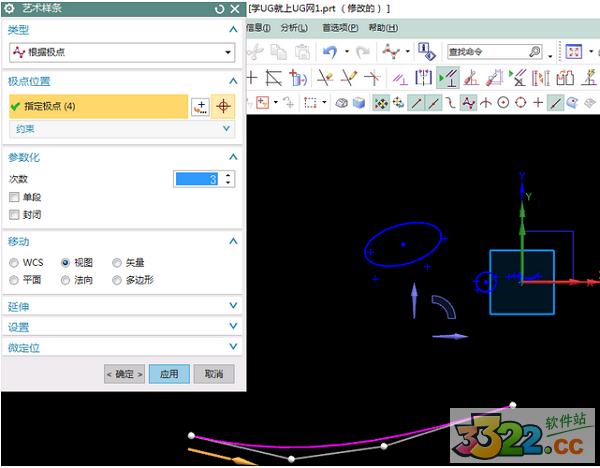This screenshot has height=468, width=600.
Task: Click the 次数 spinner arrows
Action: (228, 179)
